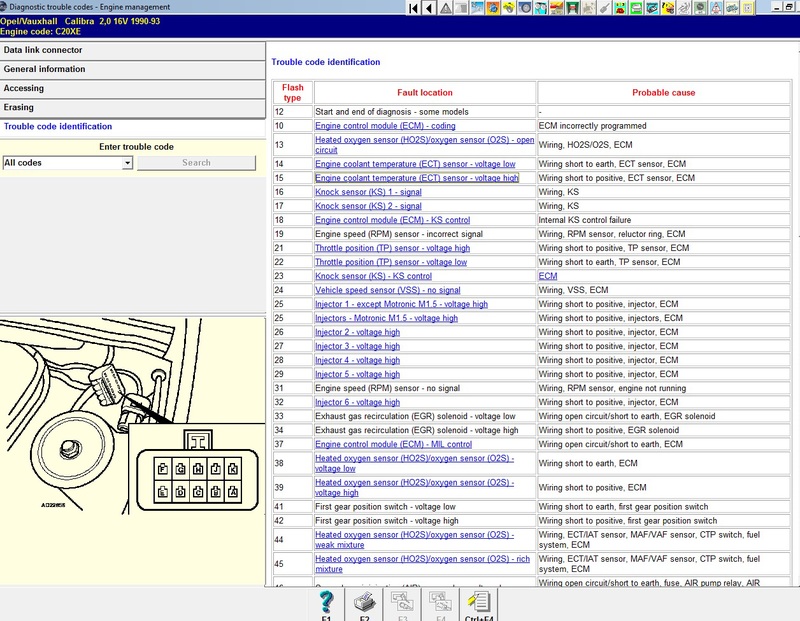Click the orange globe-style toolbar icon
This screenshot has width=800, height=621.
[493, 8]
